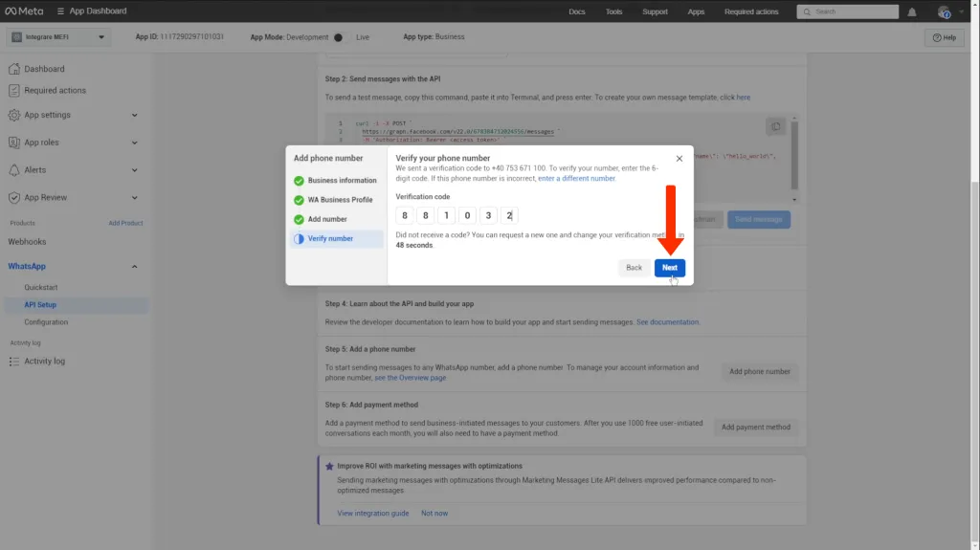The height and width of the screenshot is (550, 980).
Task: Click the notifications bell icon
Action: point(912,11)
